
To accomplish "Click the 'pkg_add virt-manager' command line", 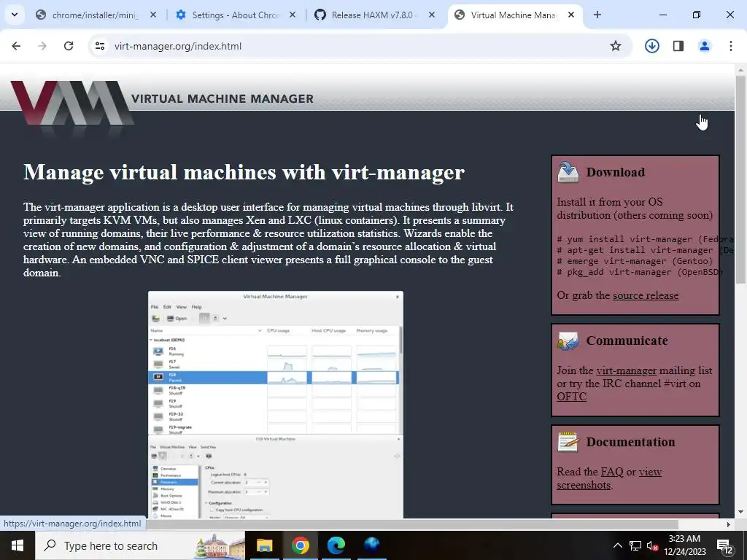I will click(x=640, y=273).
